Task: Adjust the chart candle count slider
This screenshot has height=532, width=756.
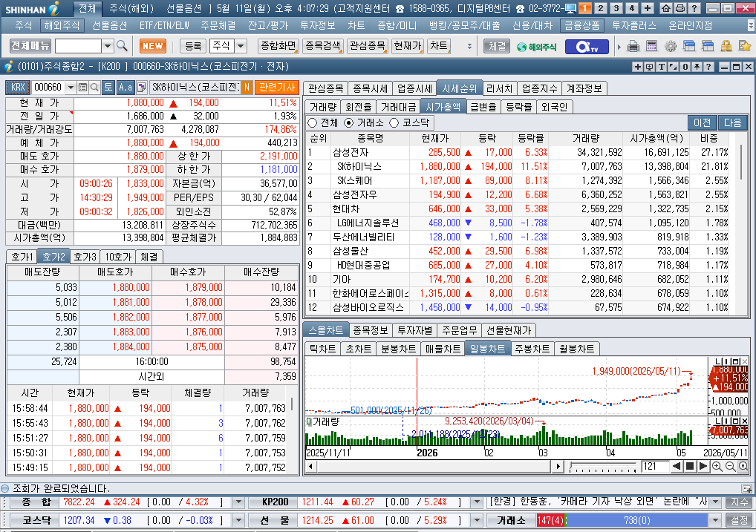Action: coord(603,467)
